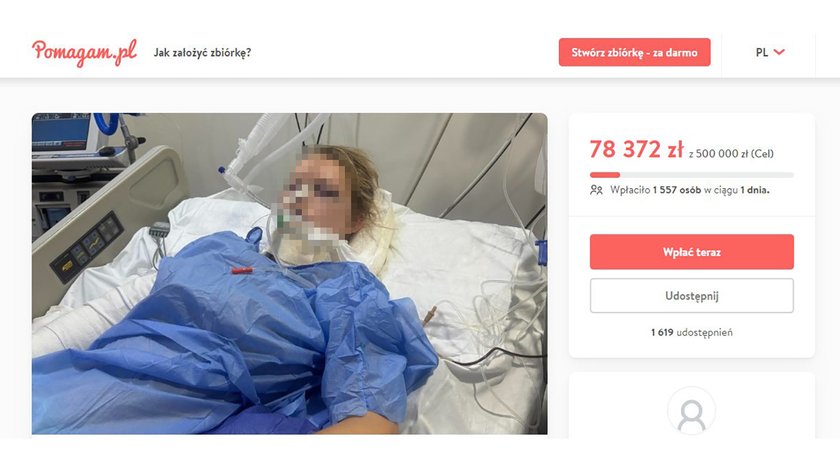
Task: Open the 'Jak założyć zbiórkę?' link
Action: 202,53
